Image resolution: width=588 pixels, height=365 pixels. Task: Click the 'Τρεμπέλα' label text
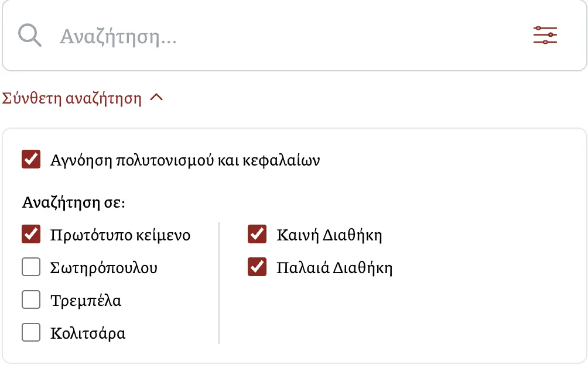pos(86,300)
